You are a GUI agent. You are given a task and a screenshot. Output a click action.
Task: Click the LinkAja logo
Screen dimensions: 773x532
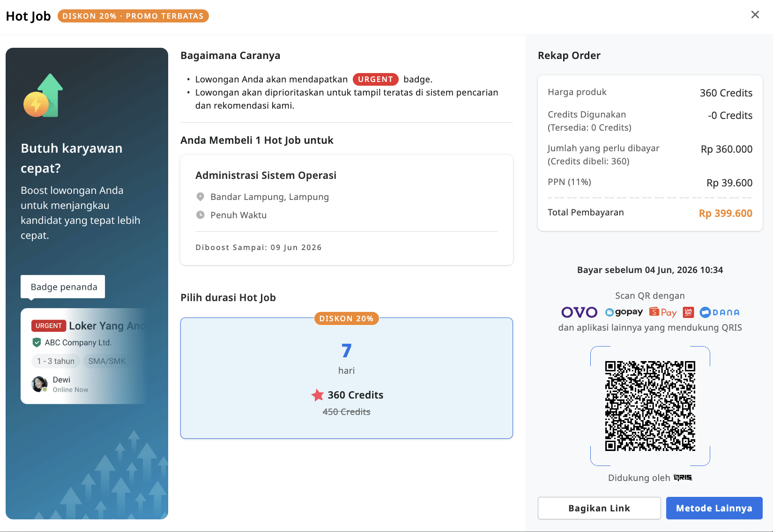[688, 312]
